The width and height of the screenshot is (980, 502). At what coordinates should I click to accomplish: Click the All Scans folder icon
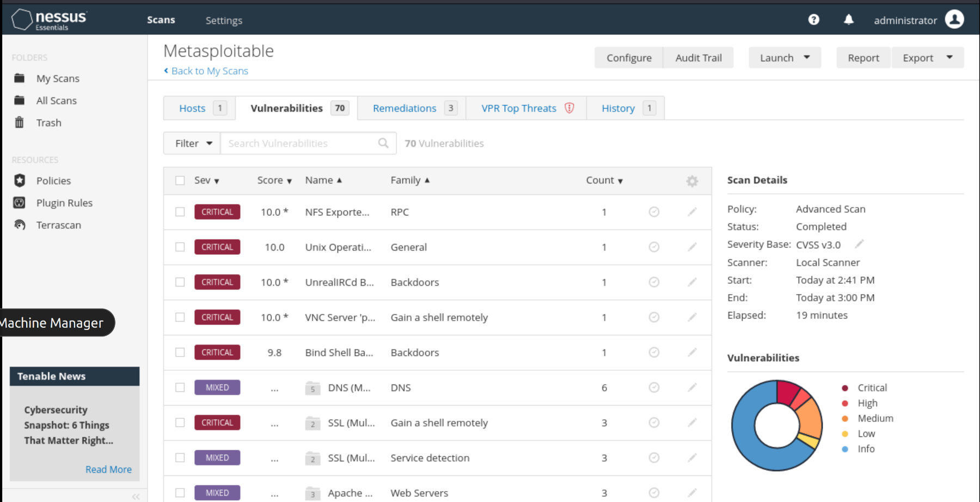(20, 100)
